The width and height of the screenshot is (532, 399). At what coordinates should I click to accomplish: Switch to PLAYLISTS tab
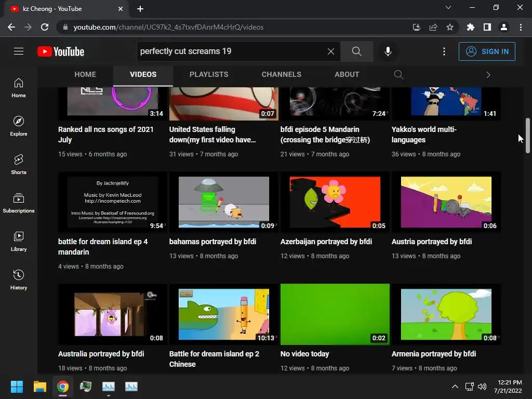(209, 74)
